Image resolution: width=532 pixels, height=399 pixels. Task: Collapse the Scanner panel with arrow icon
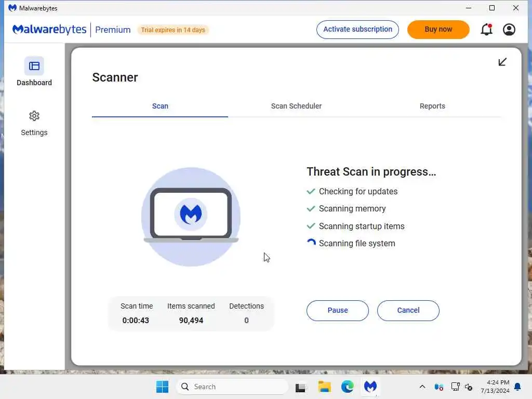tap(502, 62)
